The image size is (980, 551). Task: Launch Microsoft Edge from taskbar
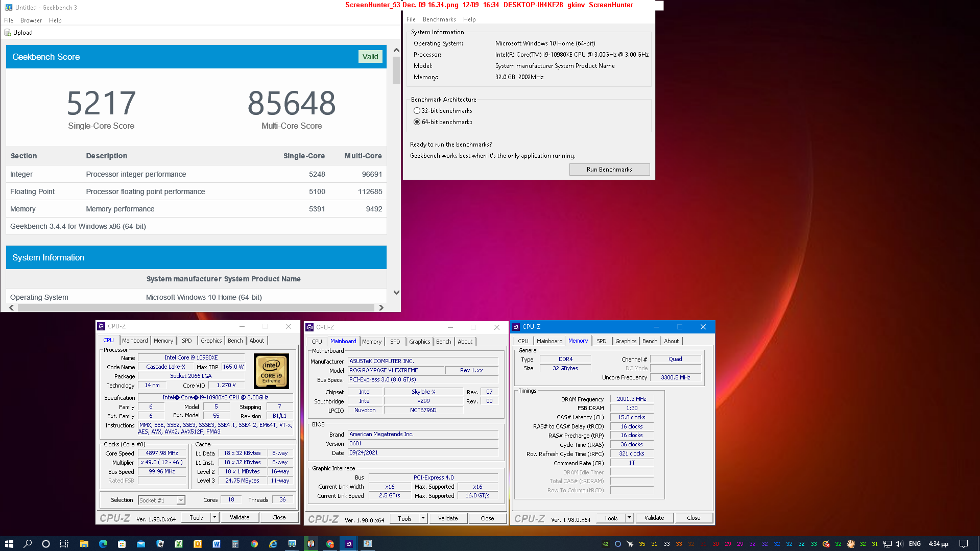click(x=103, y=544)
